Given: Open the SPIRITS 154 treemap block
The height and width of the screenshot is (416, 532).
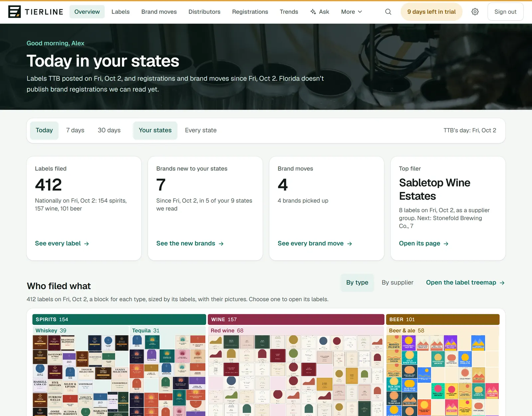Looking at the screenshot, I should click(x=119, y=319).
